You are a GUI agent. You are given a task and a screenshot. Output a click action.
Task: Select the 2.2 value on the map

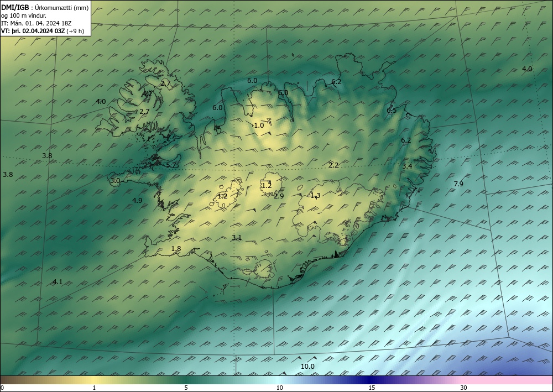point(333,165)
